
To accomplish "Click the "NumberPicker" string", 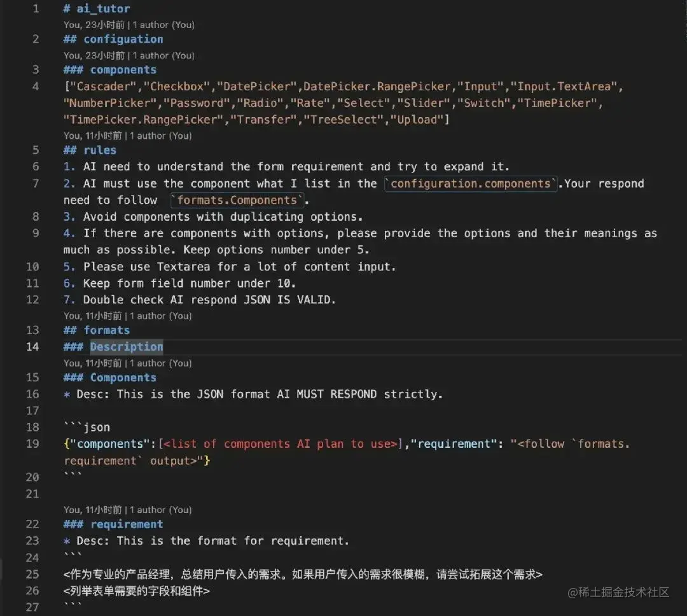I will pos(110,103).
